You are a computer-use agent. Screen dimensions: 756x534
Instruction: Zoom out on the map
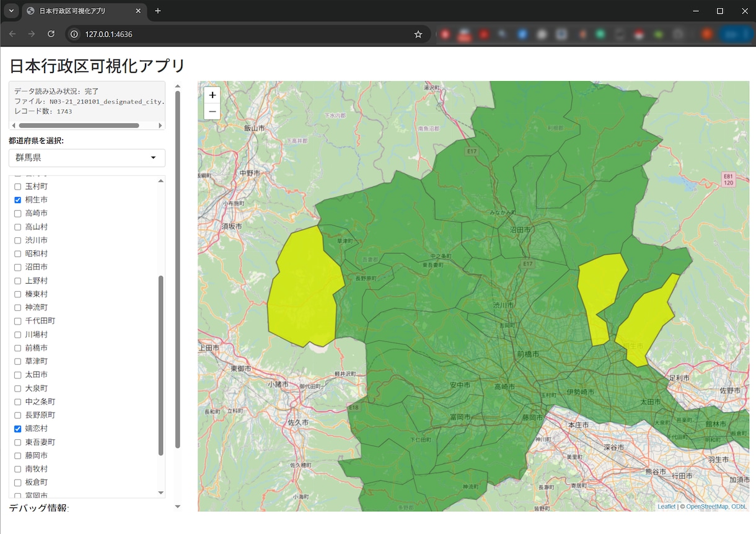(x=212, y=112)
